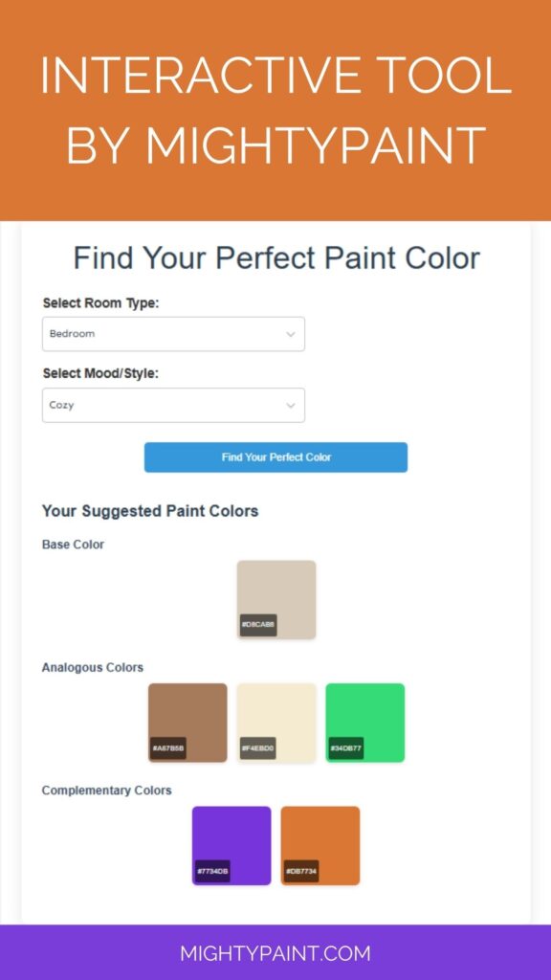This screenshot has width=551, height=980.
Task: Click the MIGHTYPAINT.COM footer link
Action: [x=275, y=953]
